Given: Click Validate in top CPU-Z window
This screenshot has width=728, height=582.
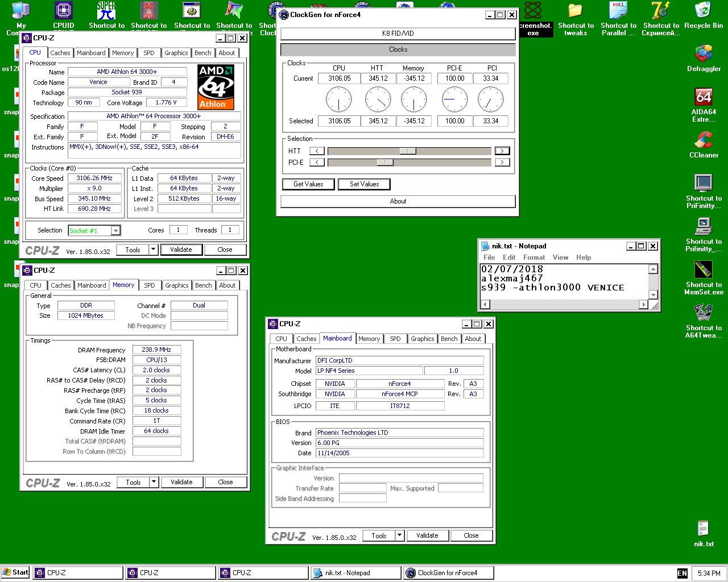Looking at the screenshot, I should [181, 250].
